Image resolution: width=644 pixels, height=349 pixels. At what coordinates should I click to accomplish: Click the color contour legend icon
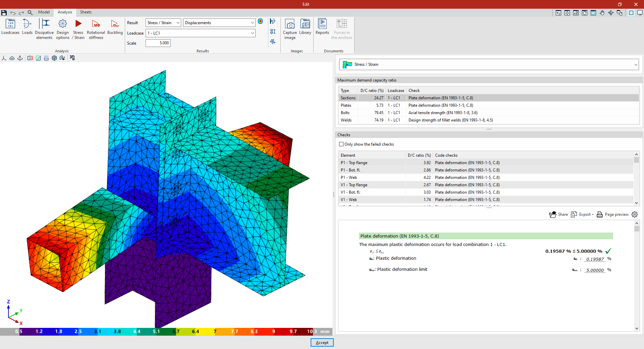[260, 21]
